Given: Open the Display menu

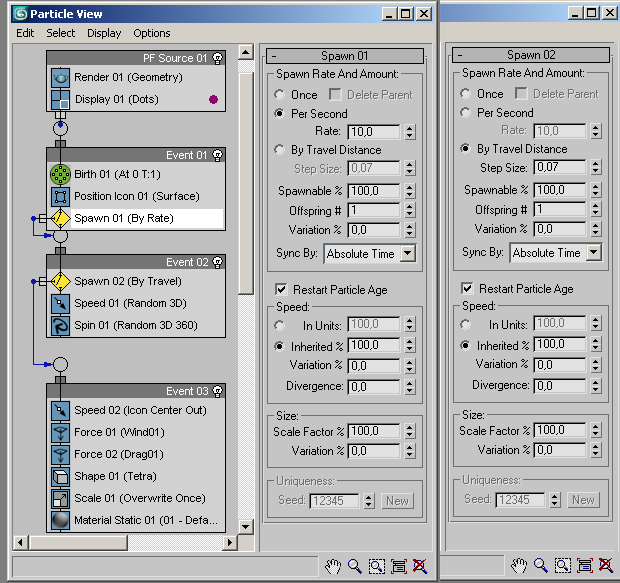Looking at the screenshot, I should click(104, 33).
